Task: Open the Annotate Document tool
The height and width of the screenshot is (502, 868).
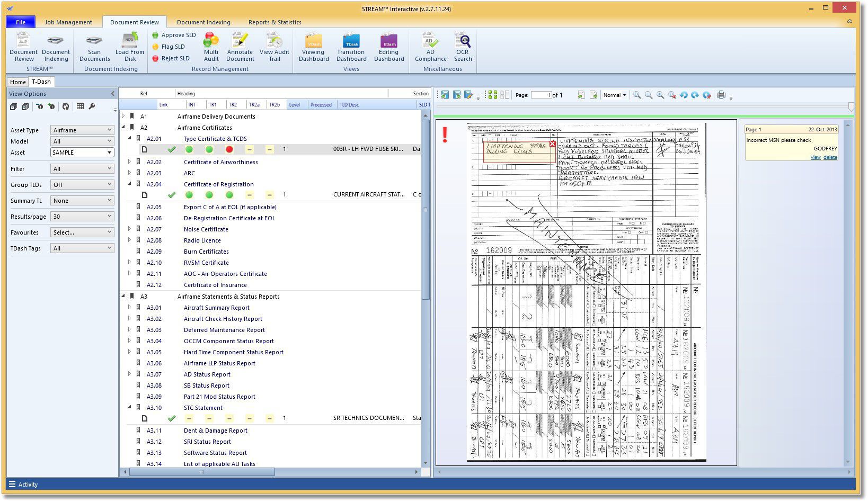Action: 240,47
